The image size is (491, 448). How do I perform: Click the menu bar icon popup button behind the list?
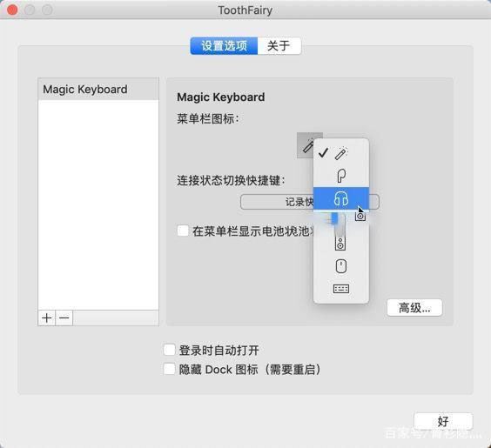[x=305, y=145]
